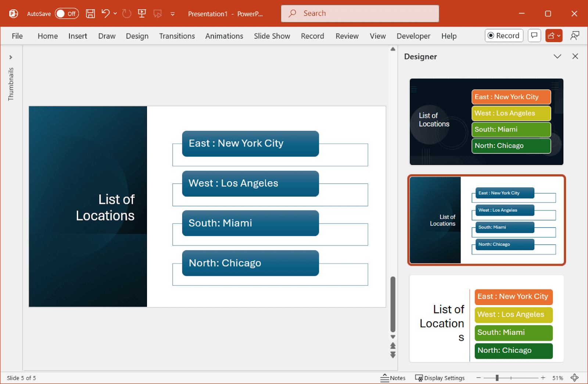Start presentation from beginning icon

coord(142,14)
